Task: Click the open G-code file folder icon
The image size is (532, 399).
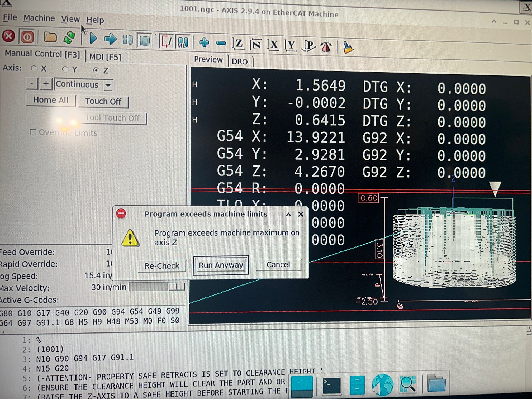Action: [x=50, y=37]
